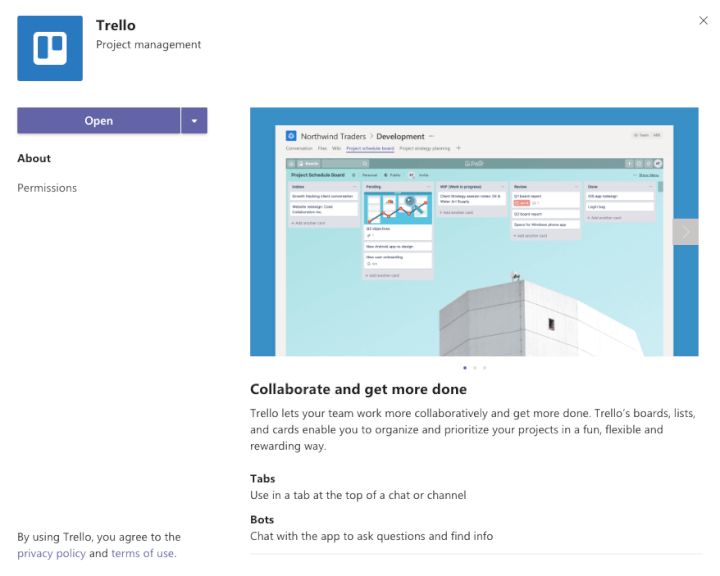Select the About section
This screenshot has width=720, height=576.
coord(34,158)
